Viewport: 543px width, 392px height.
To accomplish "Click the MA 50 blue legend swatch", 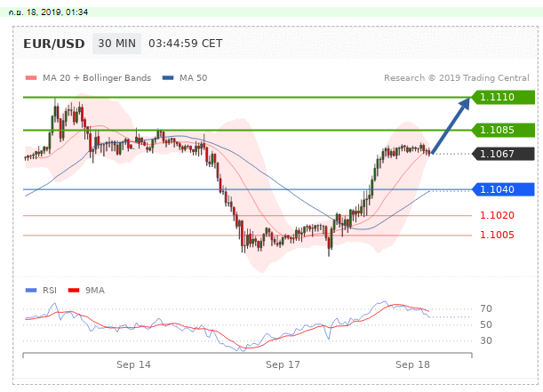I will (168, 78).
